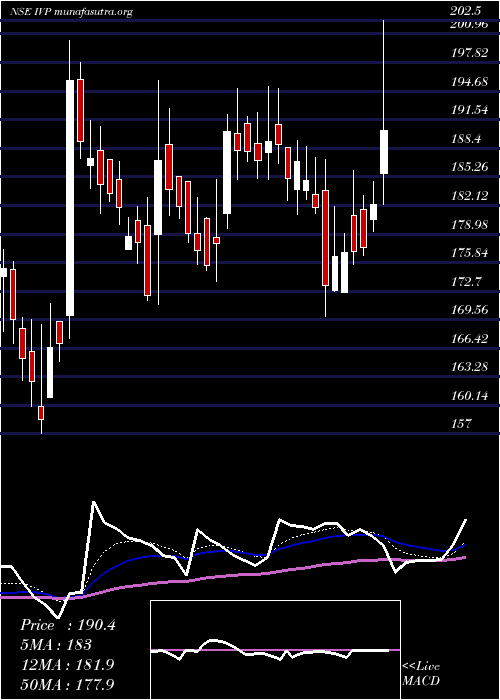Click the 202.5 price axis label
Viewport: 500px width, 700px height.
(465, 11)
